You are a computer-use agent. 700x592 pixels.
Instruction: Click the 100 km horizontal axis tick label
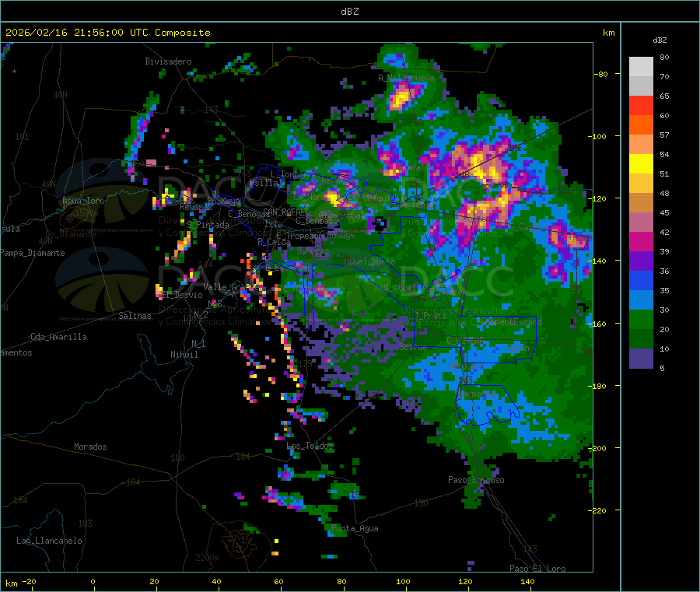tap(403, 581)
